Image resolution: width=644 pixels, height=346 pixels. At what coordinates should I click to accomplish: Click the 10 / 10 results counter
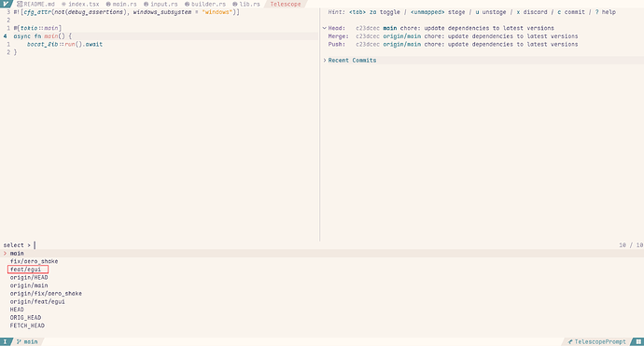pos(631,245)
